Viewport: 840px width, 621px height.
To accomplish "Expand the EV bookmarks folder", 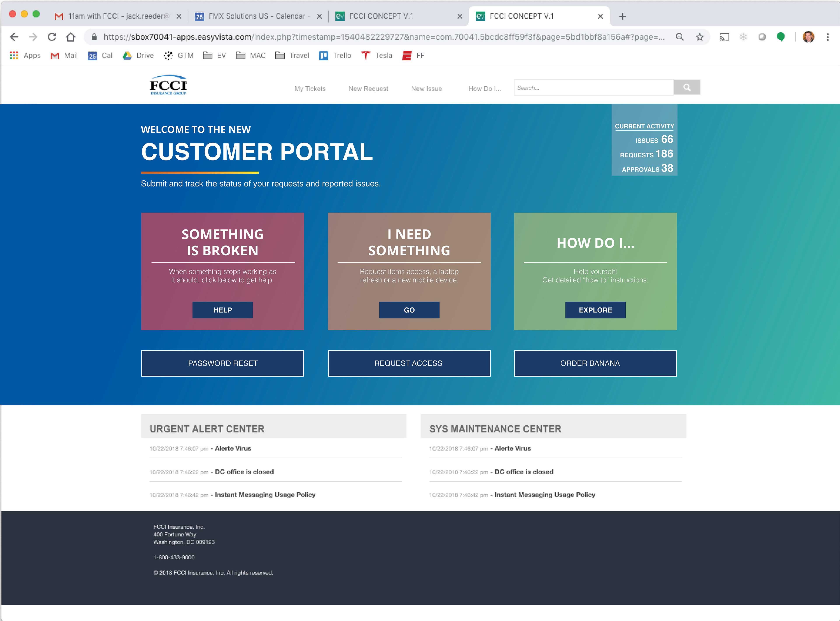I will [215, 56].
